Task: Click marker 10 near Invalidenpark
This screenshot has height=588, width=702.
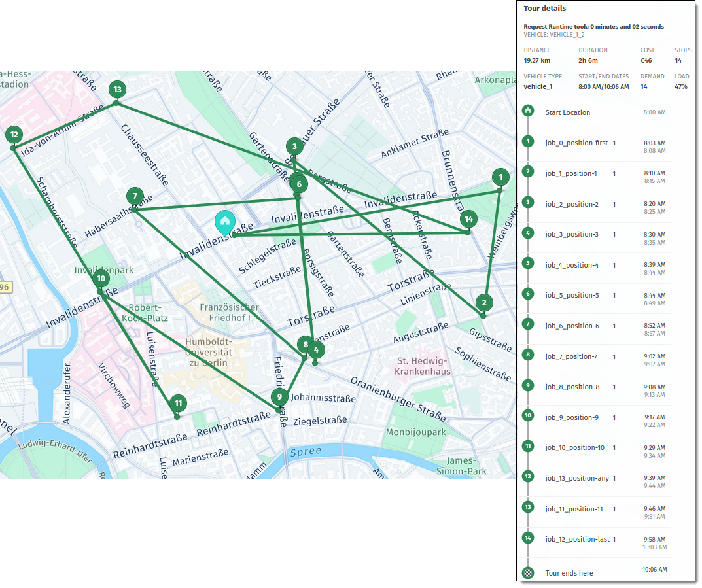Action: click(101, 278)
